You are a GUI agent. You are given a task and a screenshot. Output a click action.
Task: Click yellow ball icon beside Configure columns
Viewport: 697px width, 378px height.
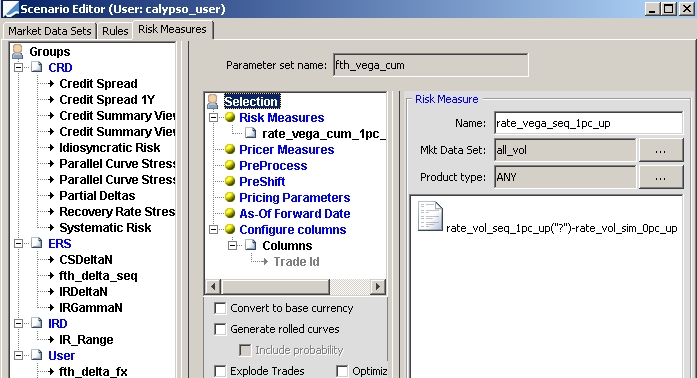point(230,229)
